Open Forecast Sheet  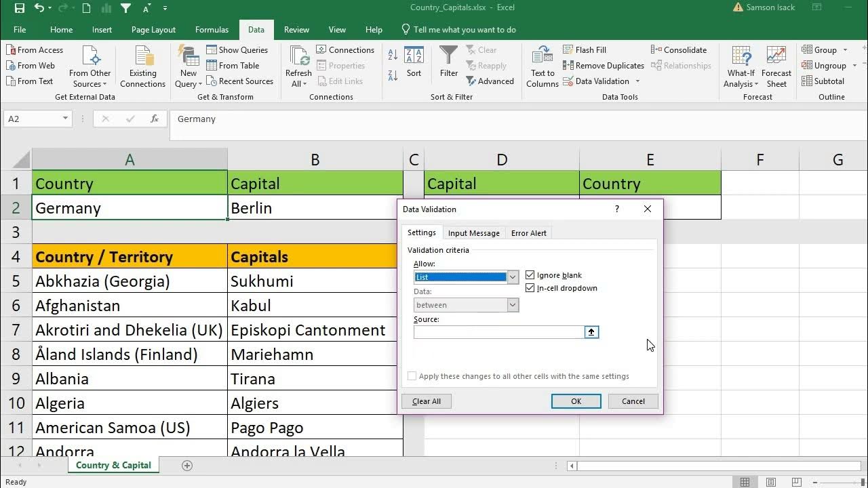point(776,67)
